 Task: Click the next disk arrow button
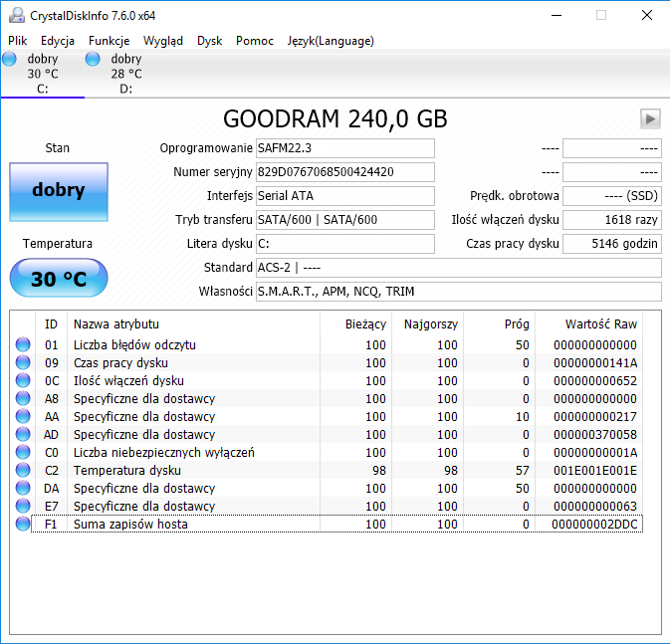tap(650, 118)
